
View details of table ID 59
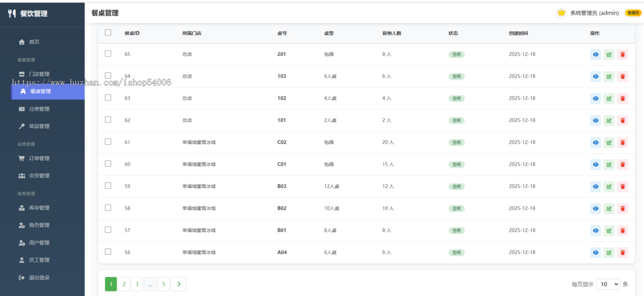coord(595,186)
